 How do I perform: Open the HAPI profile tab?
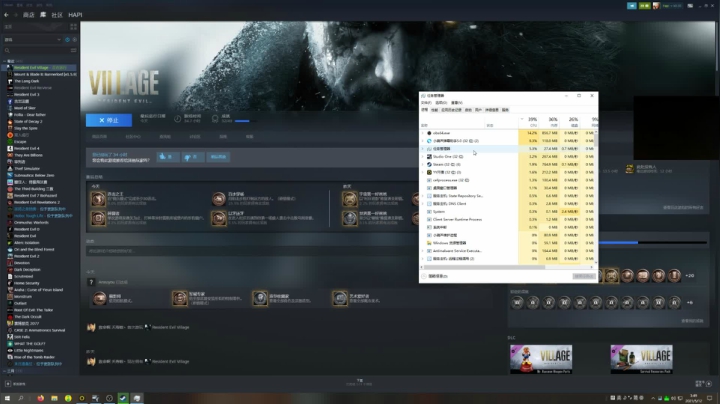(75, 15)
